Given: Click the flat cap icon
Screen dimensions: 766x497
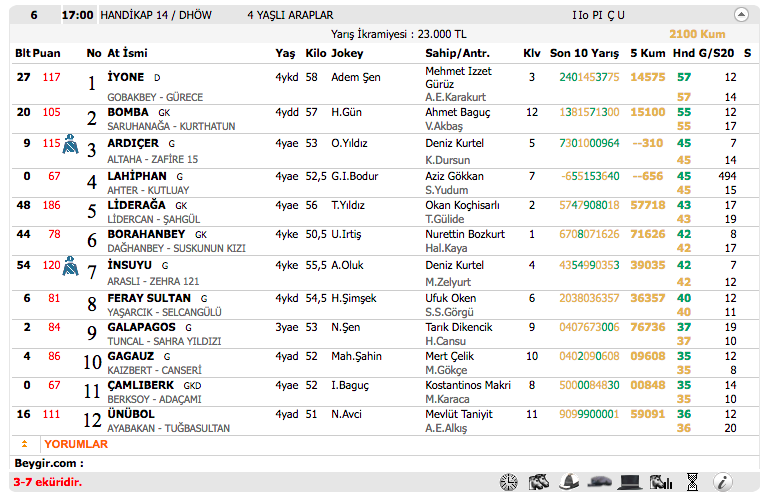Looking at the screenshot, I should click(x=599, y=482).
